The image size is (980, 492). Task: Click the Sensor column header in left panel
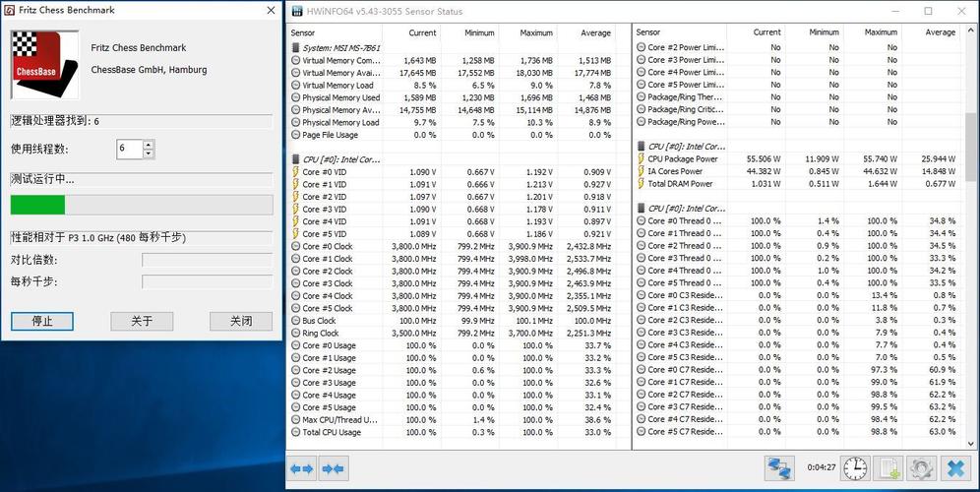click(335, 32)
